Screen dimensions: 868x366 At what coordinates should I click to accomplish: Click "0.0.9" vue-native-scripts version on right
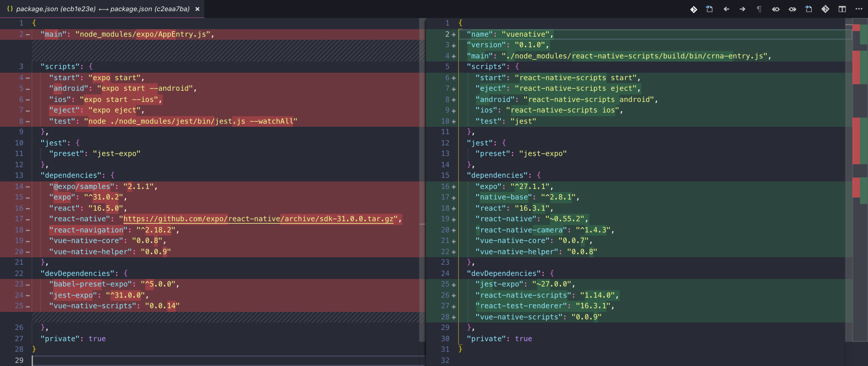coord(586,317)
